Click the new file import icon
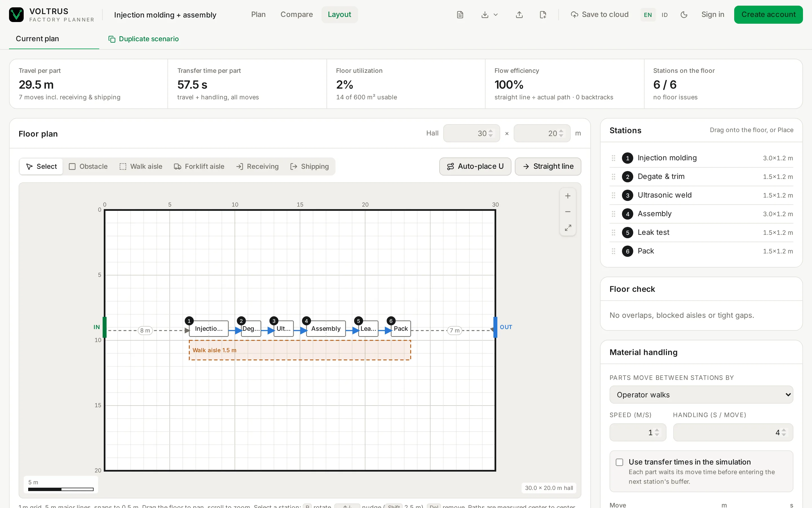This screenshot has height=508, width=812. [543, 15]
